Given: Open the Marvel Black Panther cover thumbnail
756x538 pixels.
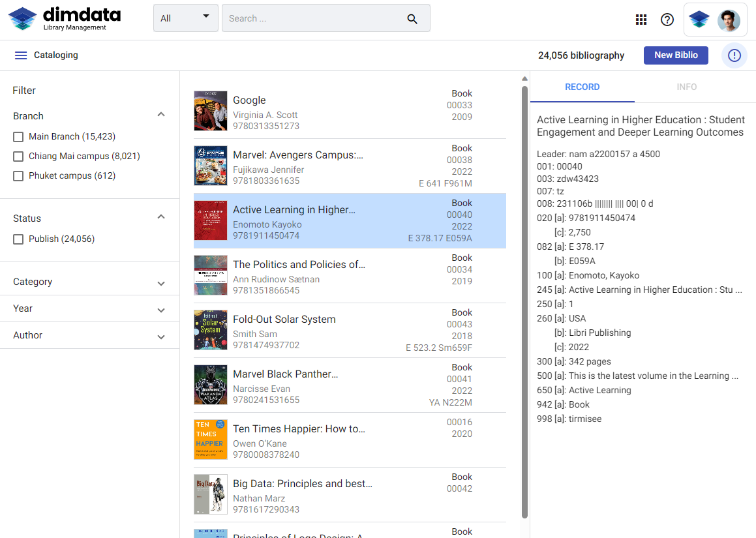Looking at the screenshot, I should pyautogui.click(x=210, y=385).
